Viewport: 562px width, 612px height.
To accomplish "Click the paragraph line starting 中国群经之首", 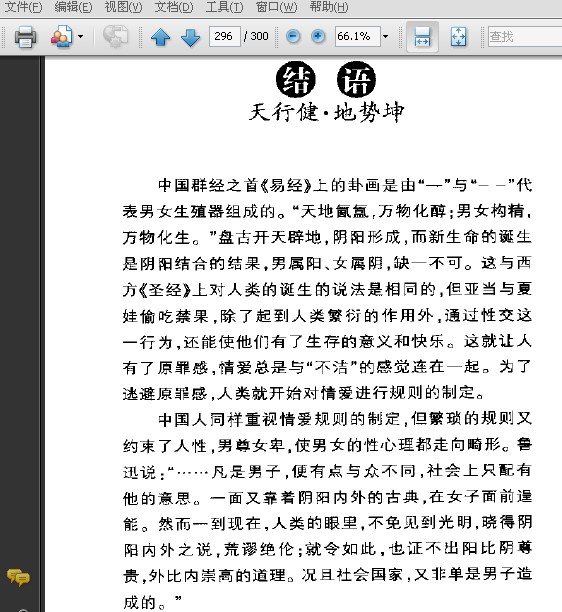I will [x=345, y=185].
